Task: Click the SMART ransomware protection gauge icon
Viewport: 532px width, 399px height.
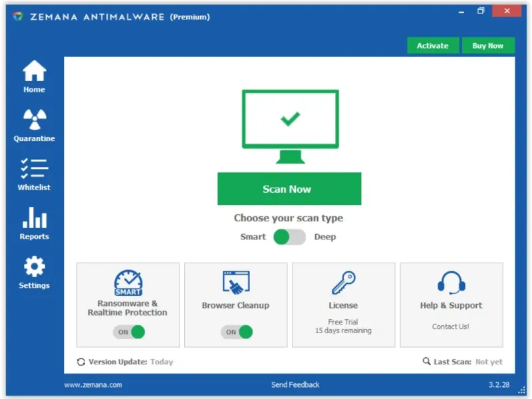Action: tap(128, 283)
